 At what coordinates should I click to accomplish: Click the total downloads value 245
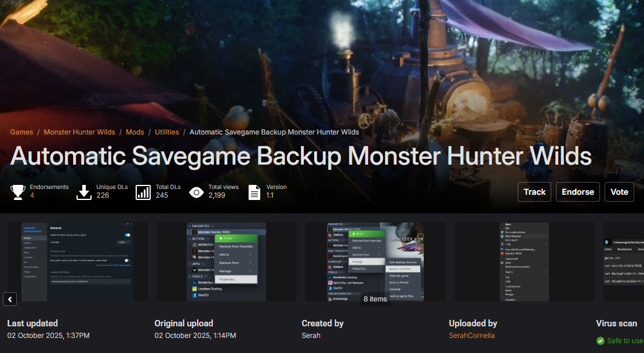[x=162, y=195]
